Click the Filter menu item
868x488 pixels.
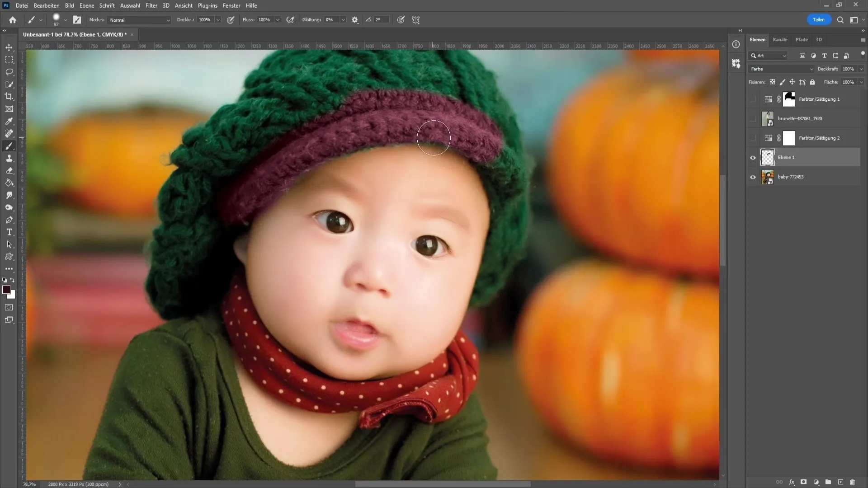[x=151, y=5]
